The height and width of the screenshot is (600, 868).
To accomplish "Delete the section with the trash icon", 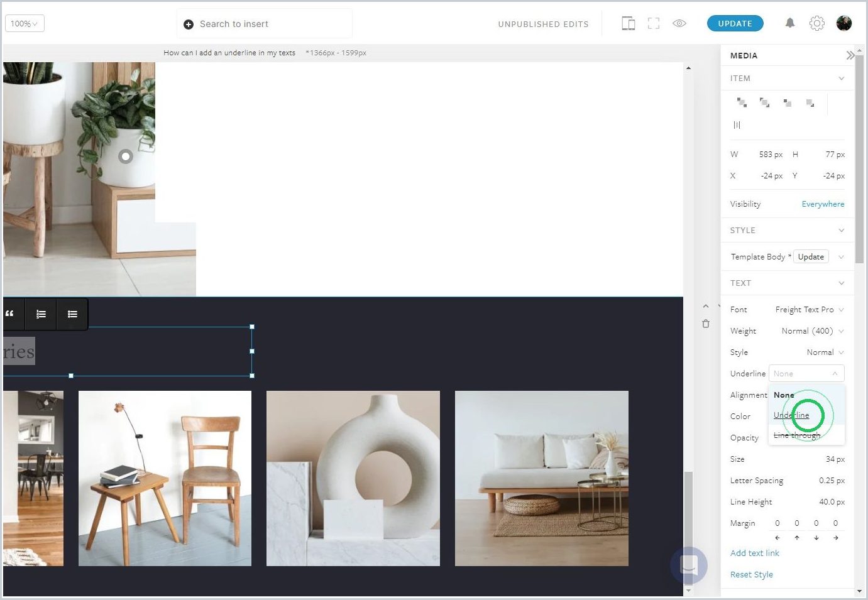I will (706, 324).
